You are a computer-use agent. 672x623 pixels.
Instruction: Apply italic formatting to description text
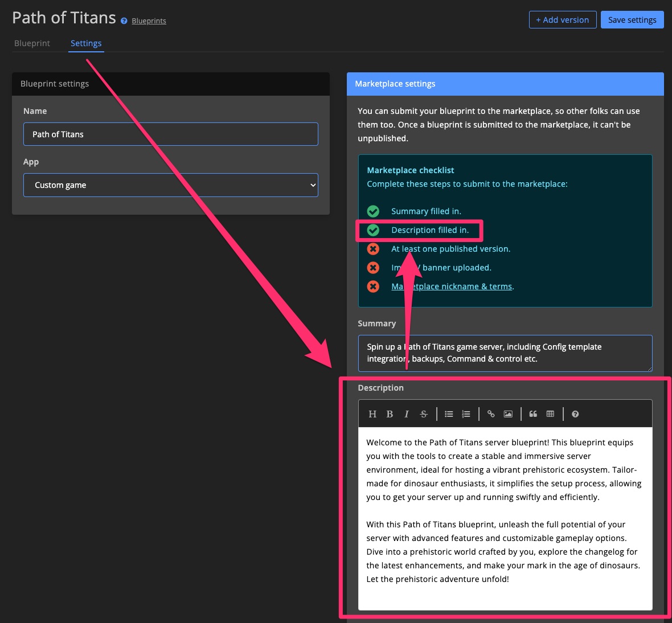pyautogui.click(x=407, y=414)
